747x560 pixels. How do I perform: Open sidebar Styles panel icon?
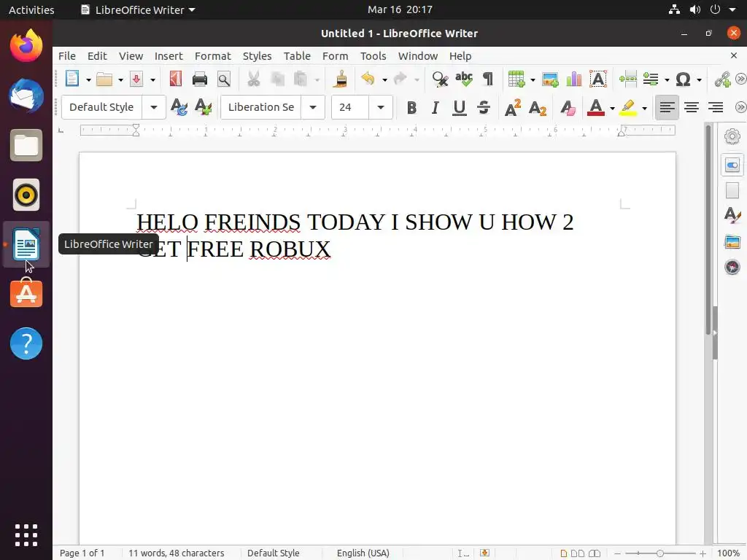coord(732,215)
